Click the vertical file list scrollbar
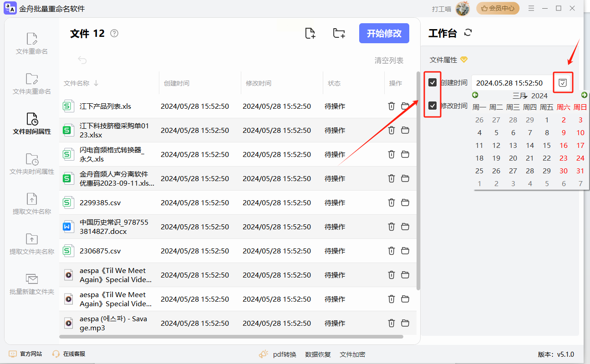The height and width of the screenshot is (364, 590). [418, 182]
